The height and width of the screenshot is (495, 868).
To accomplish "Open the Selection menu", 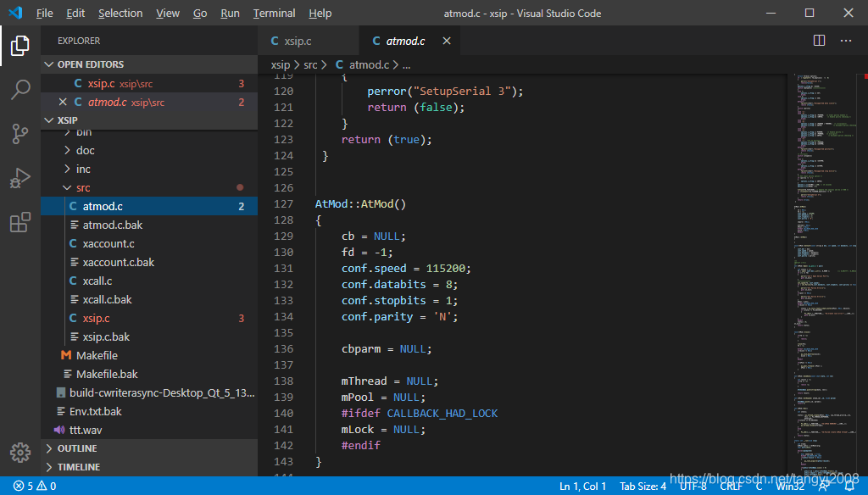I will point(120,13).
